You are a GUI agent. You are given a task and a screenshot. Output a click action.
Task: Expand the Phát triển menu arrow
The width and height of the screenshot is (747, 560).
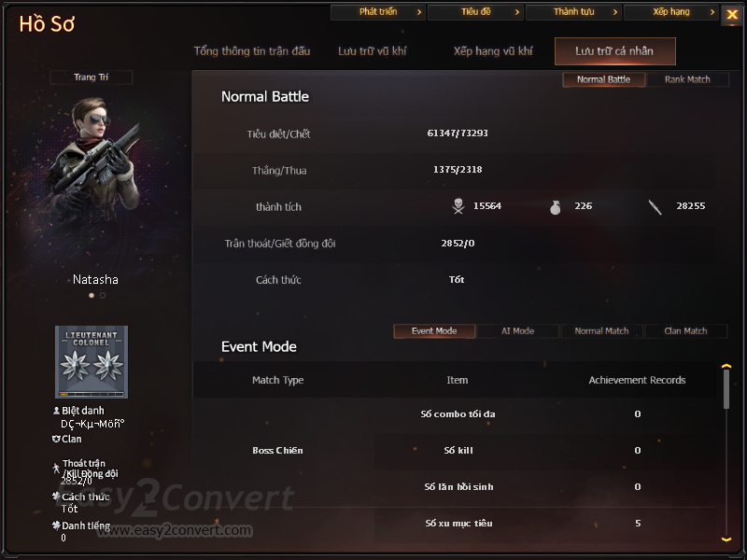pos(419,12)
